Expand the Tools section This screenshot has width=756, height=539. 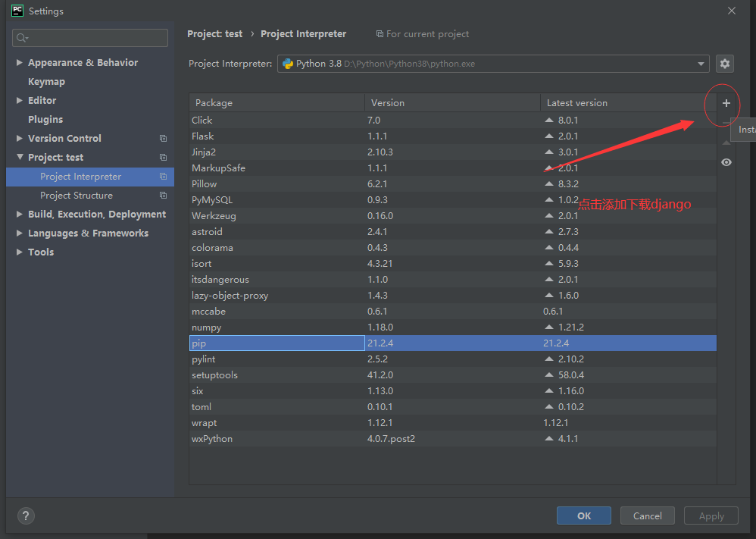click(x=19, y=252)
